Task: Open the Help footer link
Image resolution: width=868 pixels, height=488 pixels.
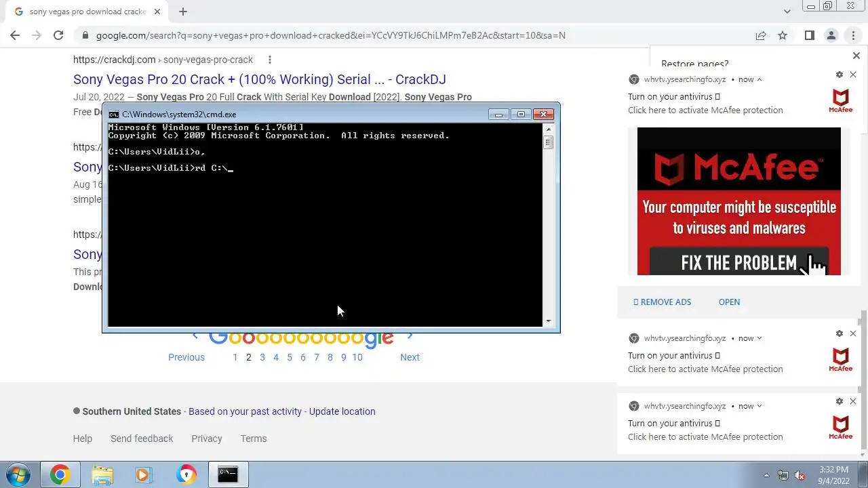Action: click(83, 439)
